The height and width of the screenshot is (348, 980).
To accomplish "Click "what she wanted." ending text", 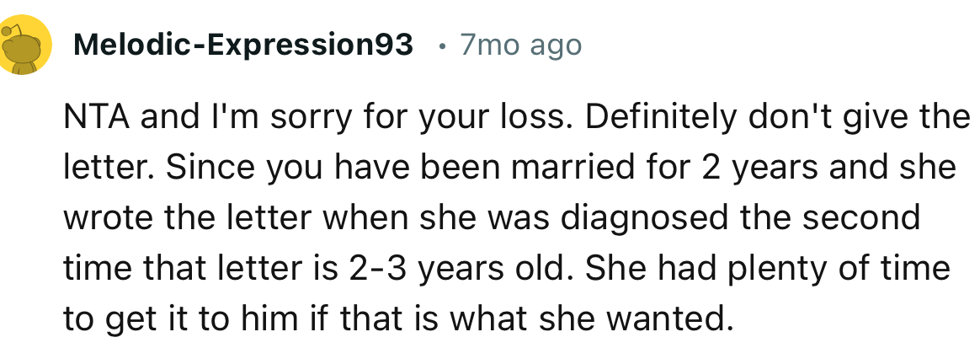I will click(631, 319).
